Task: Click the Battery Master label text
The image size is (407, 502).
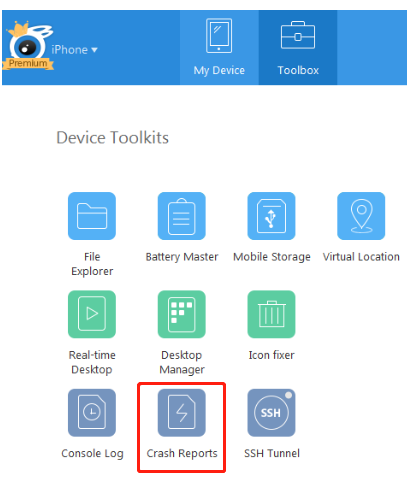Action: [x=182, y=257]
